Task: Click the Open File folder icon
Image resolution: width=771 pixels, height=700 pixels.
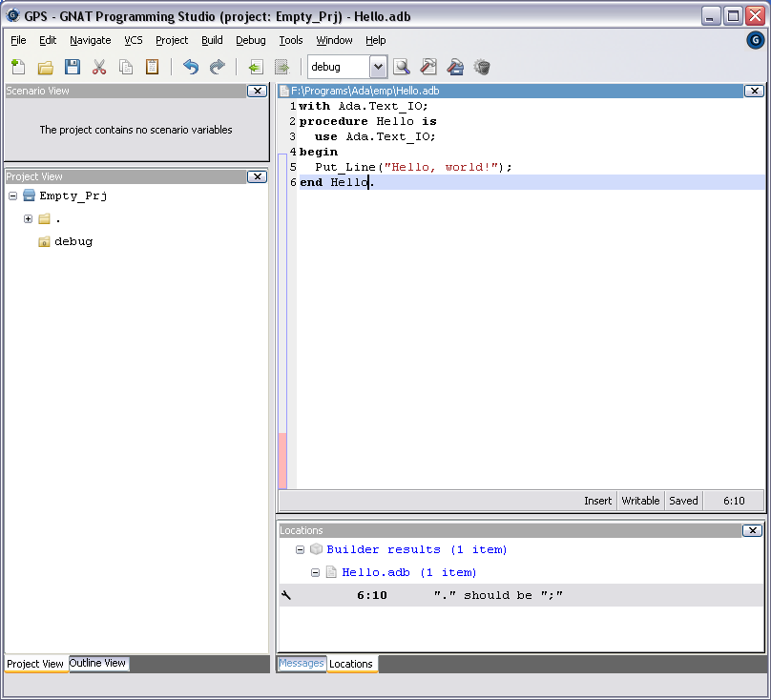Action: point(45,67)
